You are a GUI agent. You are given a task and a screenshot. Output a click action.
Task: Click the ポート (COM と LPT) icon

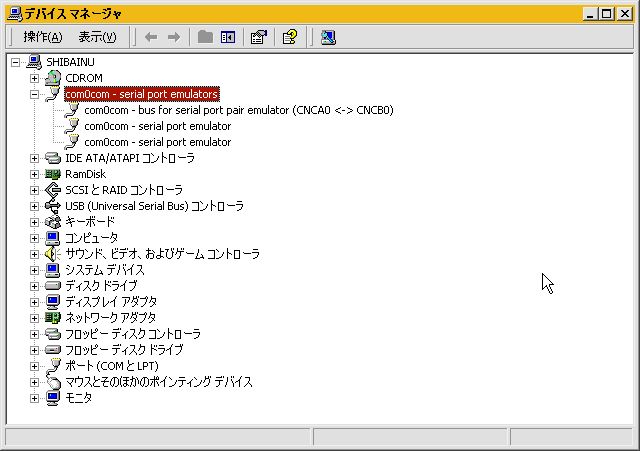53,366
